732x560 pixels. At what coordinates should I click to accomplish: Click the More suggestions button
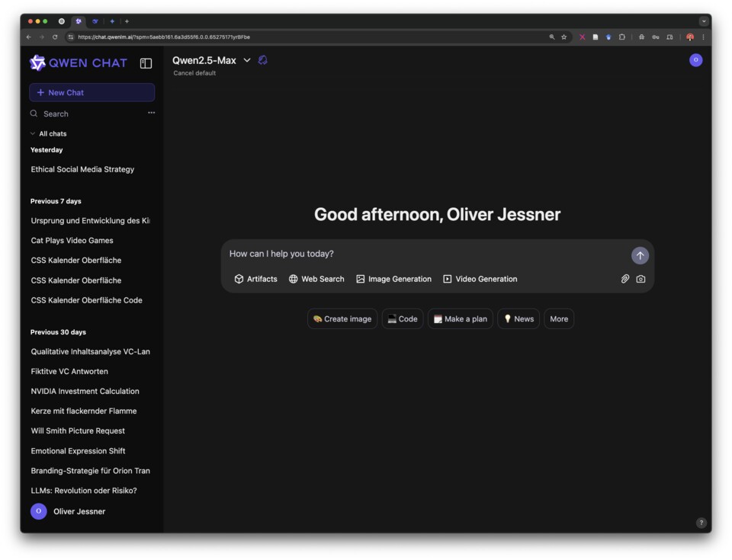(558, 318)
